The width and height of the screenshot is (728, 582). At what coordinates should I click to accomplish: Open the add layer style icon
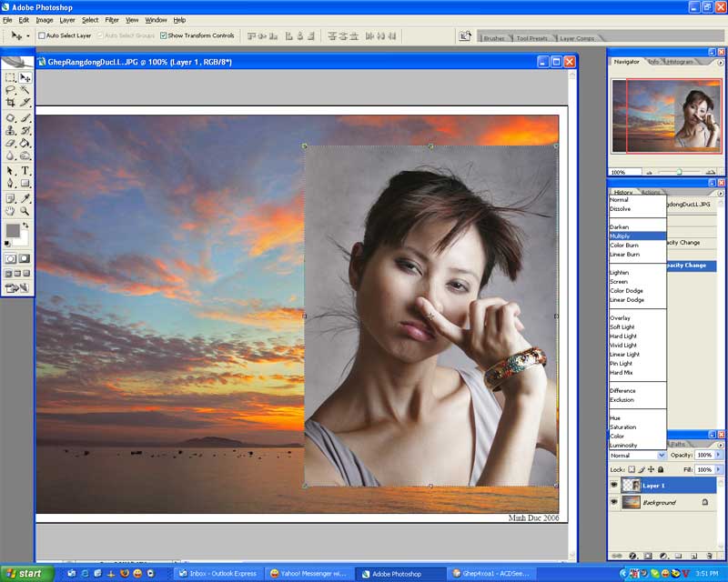[x=632, y=556]
